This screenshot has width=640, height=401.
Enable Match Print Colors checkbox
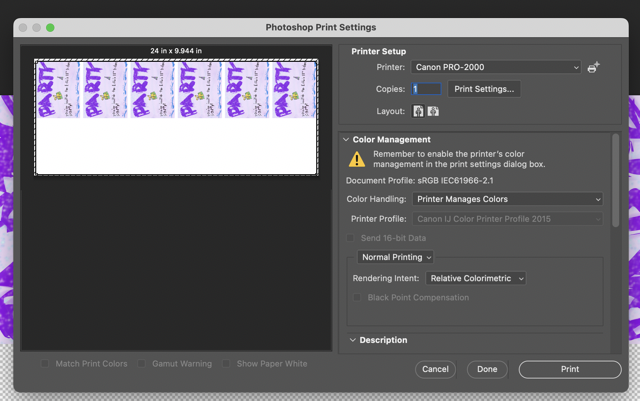coord(45,364)
